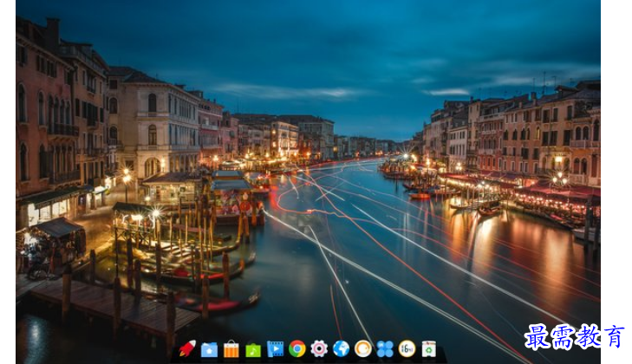
Task: Launch the orange shopping bag App Store
Action: click(x=231, y=348)
